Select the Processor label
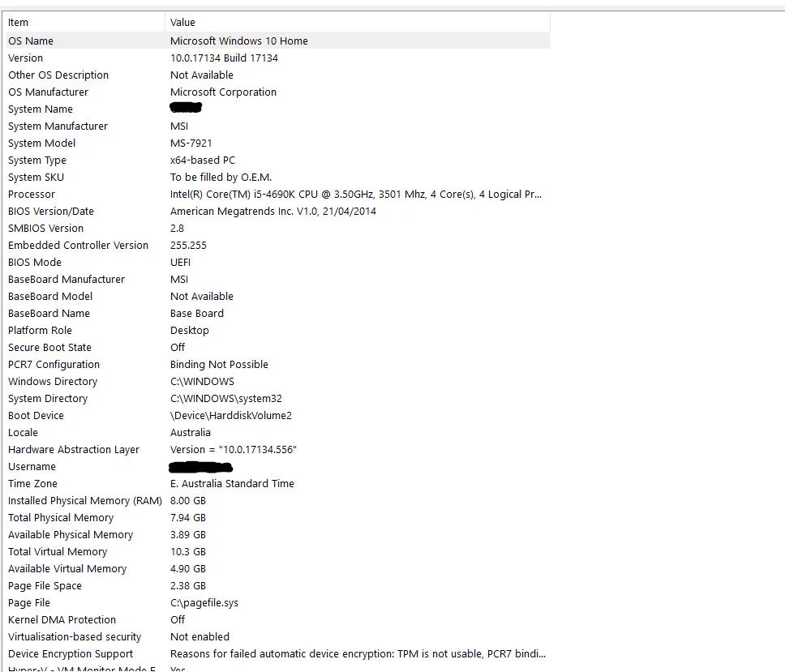785x672 pixels. point(32,195)
